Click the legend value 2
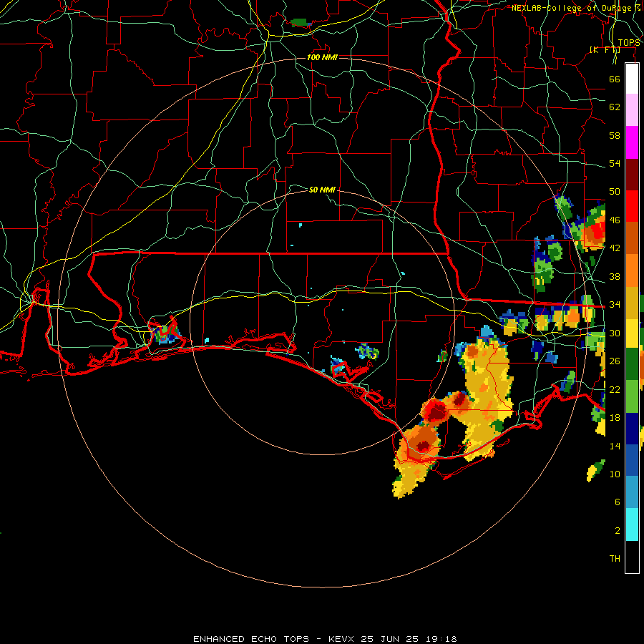 618,531
